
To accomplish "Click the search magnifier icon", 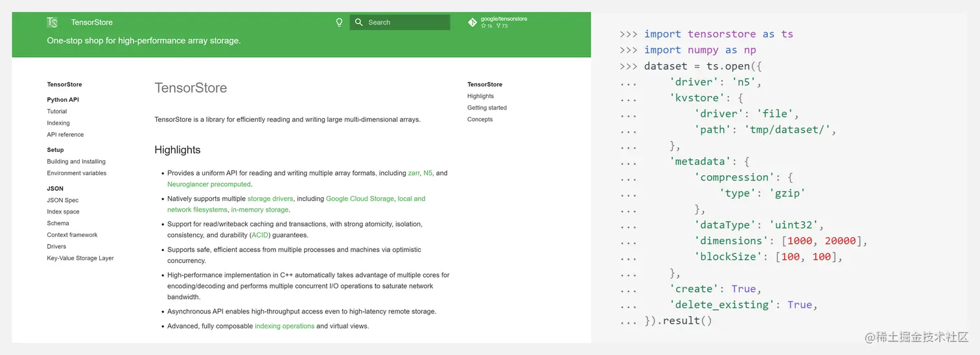I will 359,22.
